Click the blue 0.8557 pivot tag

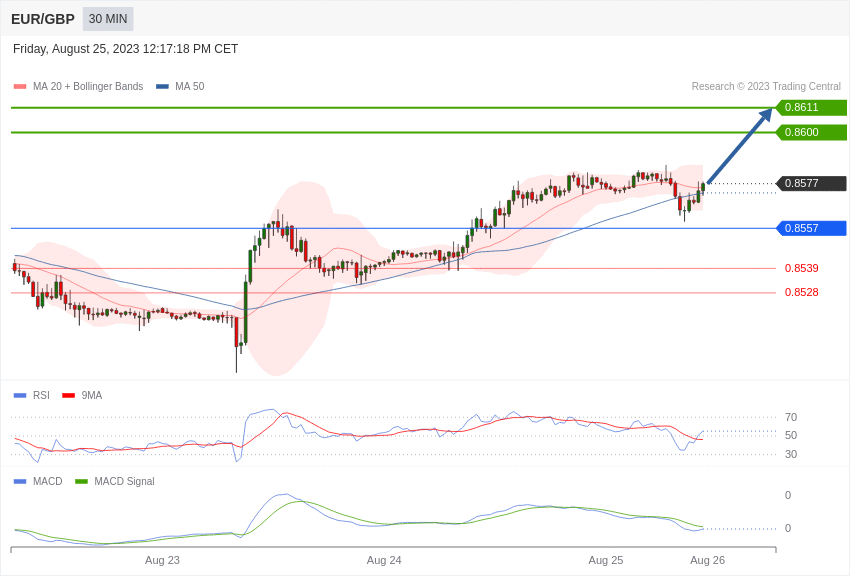point(811,228)
